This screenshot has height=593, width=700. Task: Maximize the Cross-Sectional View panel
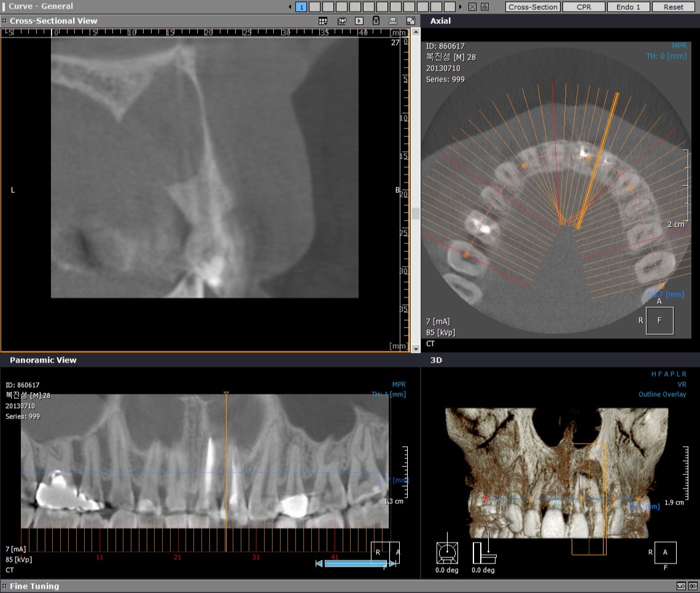pos(410,21)
